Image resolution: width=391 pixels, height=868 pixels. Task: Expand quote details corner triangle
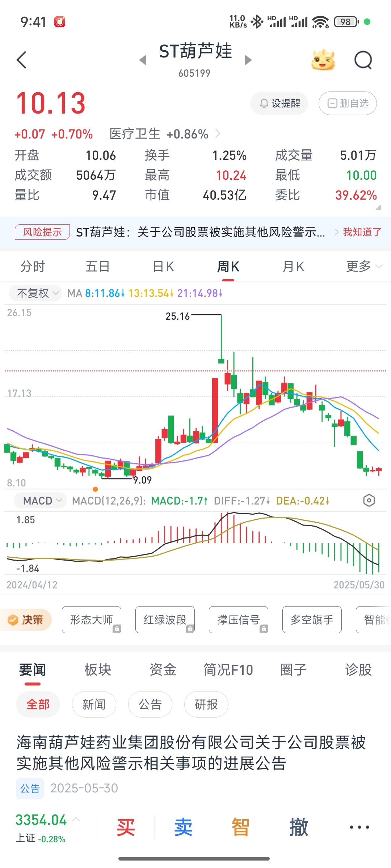[378, 208]
